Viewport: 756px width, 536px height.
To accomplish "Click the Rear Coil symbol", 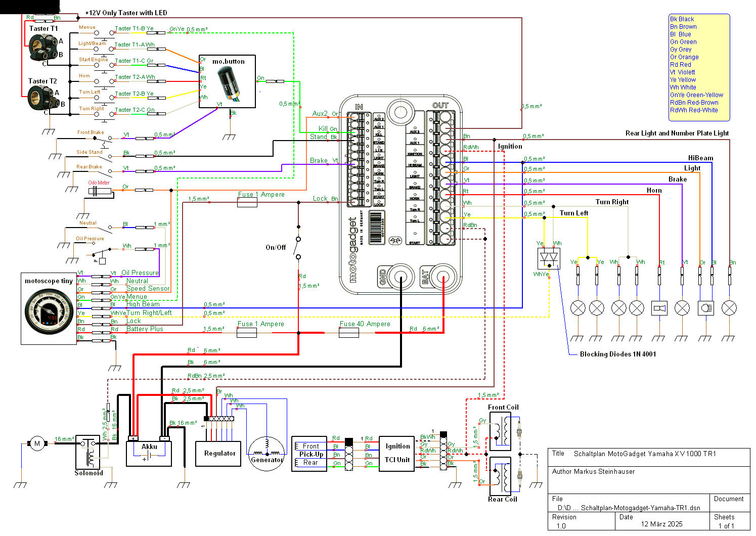I will coord(500,475).
